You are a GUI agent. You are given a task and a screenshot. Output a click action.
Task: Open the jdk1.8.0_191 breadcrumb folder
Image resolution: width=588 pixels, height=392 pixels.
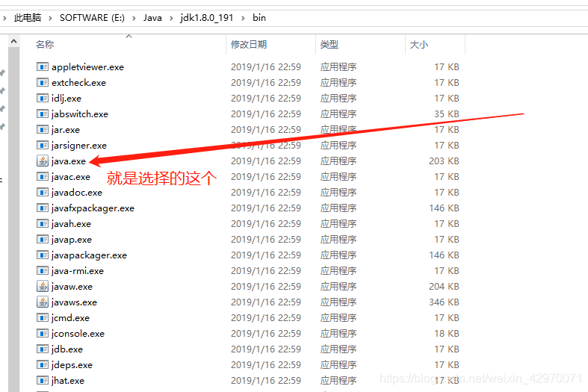[x=207, y=18]
